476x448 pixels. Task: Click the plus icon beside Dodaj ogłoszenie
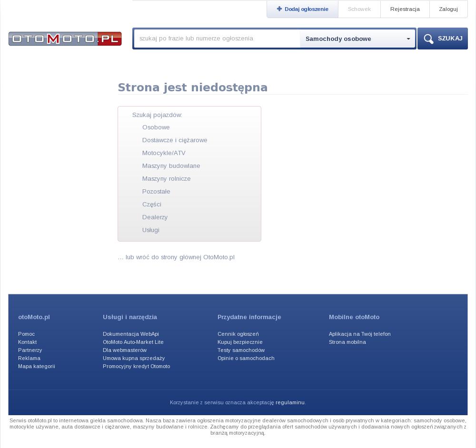pos(279,9)
